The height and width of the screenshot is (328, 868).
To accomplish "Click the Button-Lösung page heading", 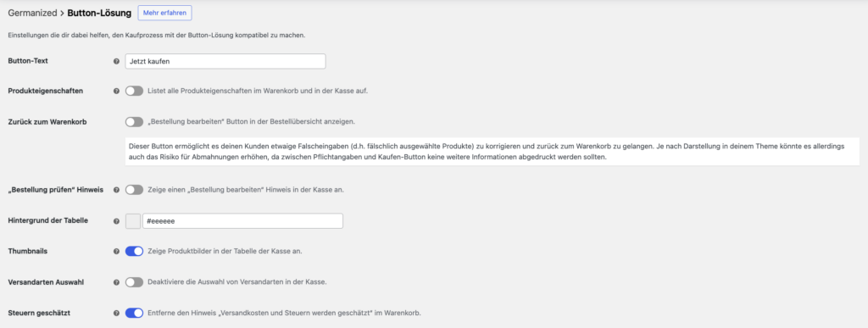I will (x=99, y=13).
